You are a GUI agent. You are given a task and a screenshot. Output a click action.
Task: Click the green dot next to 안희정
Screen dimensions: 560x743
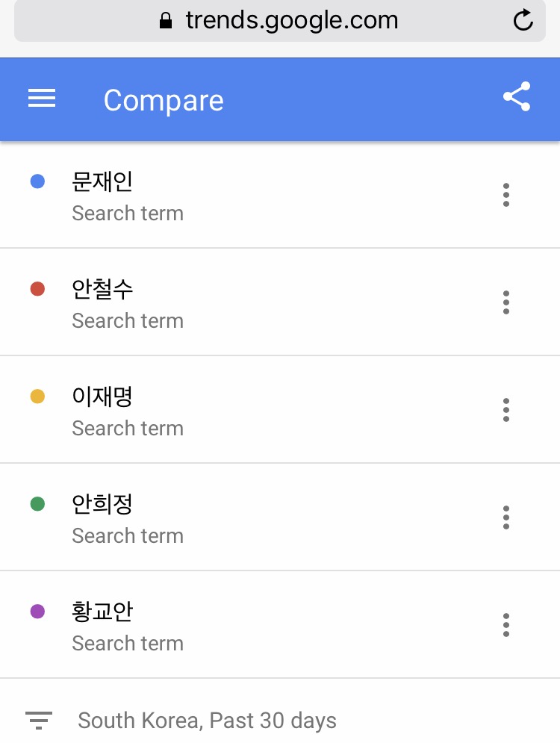(x=37, y=504)
